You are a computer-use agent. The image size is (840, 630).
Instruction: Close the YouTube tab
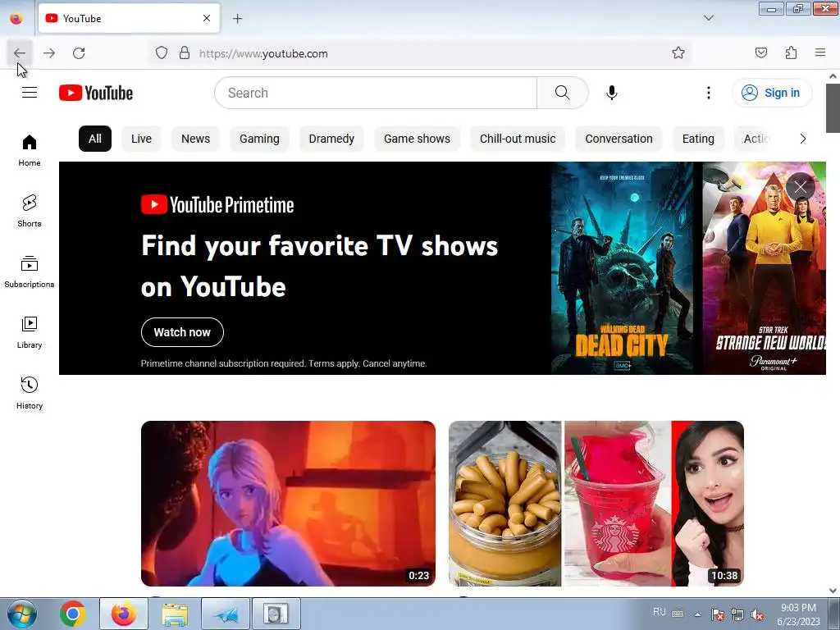pyautogui.click(x=206, y=18)
